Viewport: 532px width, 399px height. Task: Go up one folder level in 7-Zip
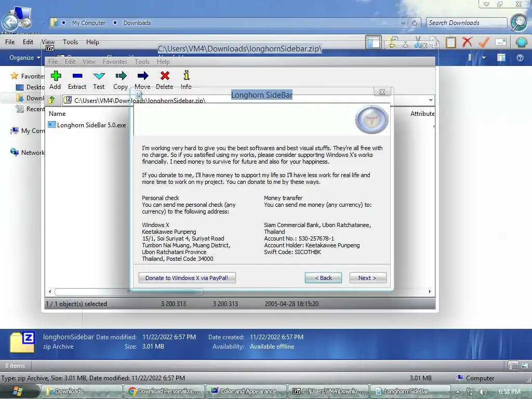click(x=51, y=100)
